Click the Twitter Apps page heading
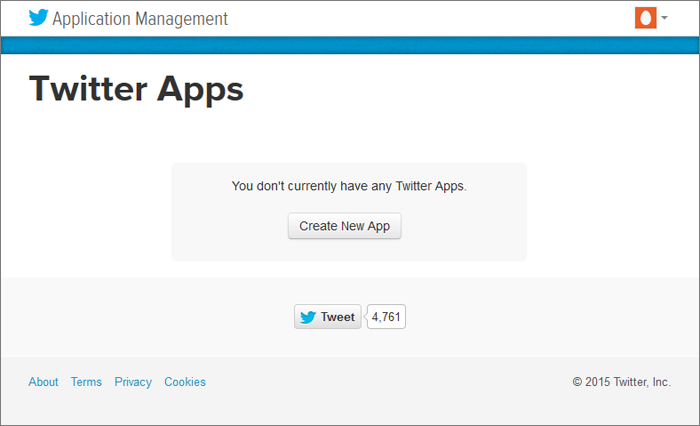700x426 pixels. coord(137,89)
